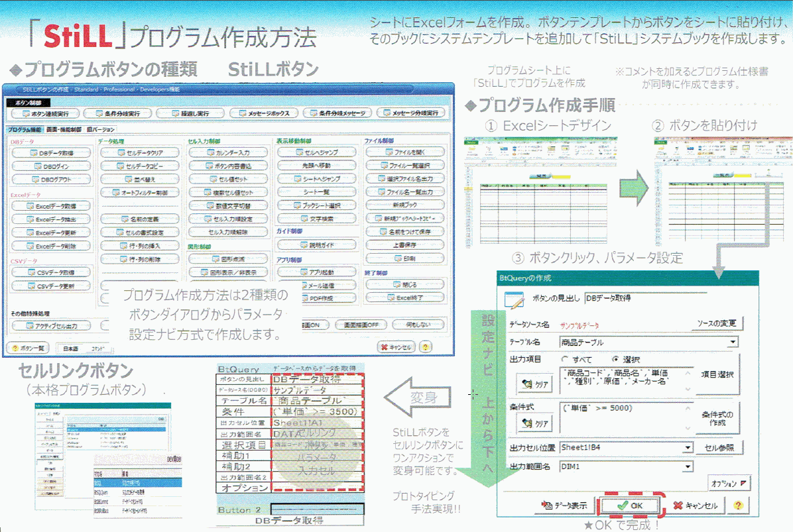Select the 選択 radio button
The height and width of the screenshot is (532, 793).
pyautogui.click(x=615, y=359)
